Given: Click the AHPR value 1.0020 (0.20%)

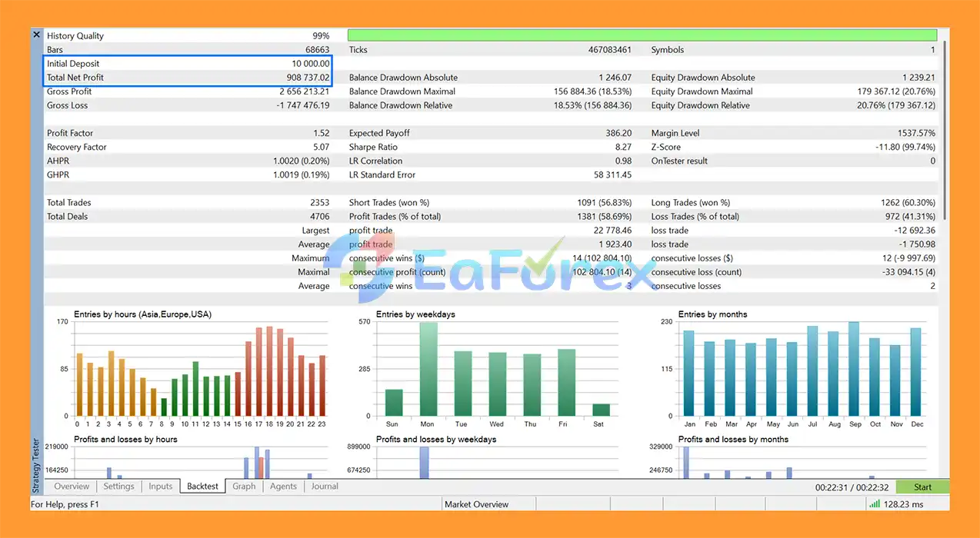Looking at the screenshot, I should pyautogui.click(x=302, y=161).
